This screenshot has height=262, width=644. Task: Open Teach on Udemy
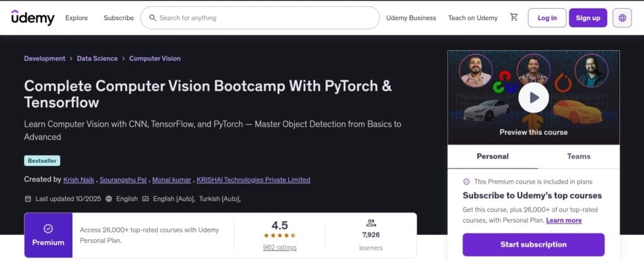[473, 18]
